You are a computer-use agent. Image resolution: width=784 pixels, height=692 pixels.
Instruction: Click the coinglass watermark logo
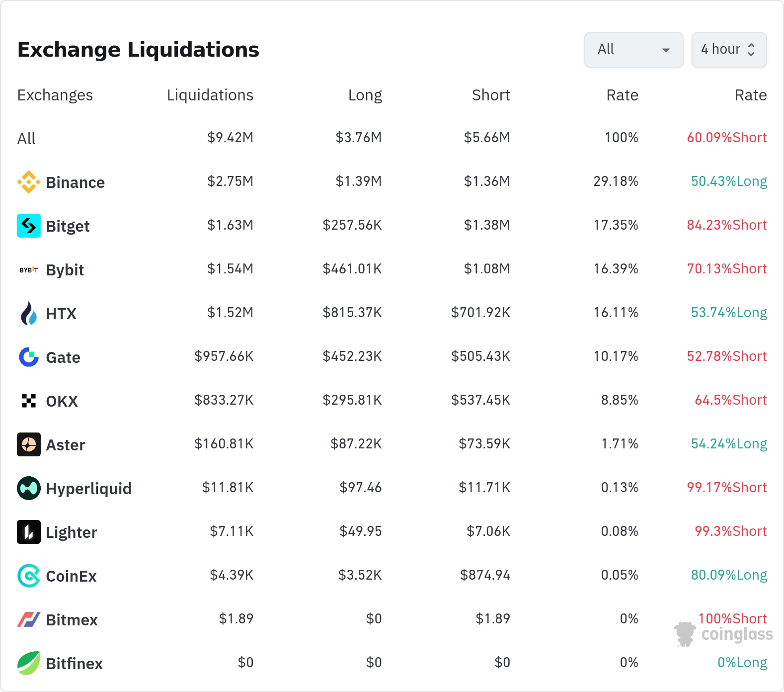tap(723, 634)
